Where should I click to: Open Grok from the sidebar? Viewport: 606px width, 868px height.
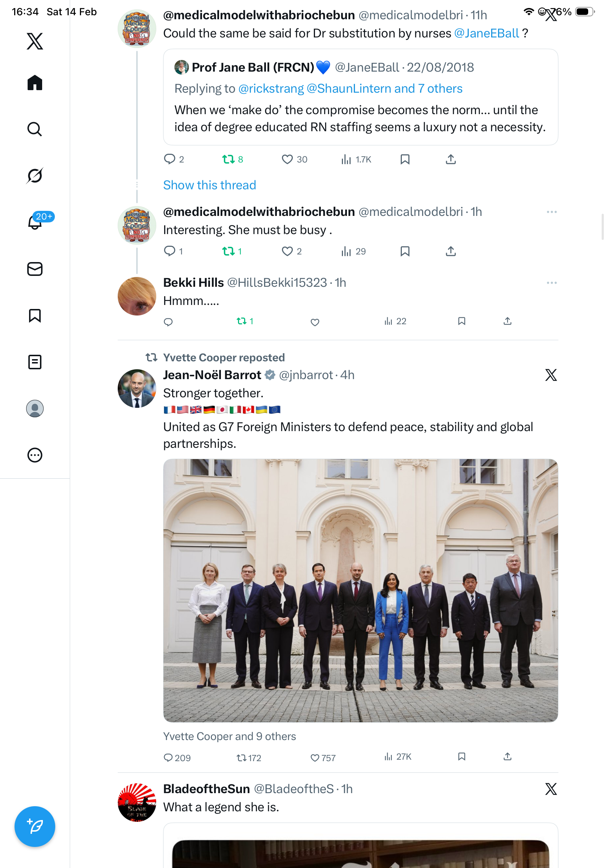click(35, 176)
